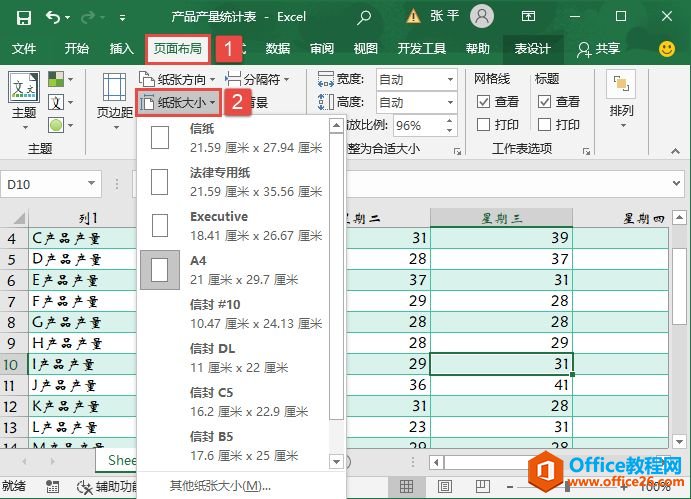Switch to Normal view icon
The height and width of the screenshot is (499, 691).
pos(406,486)
